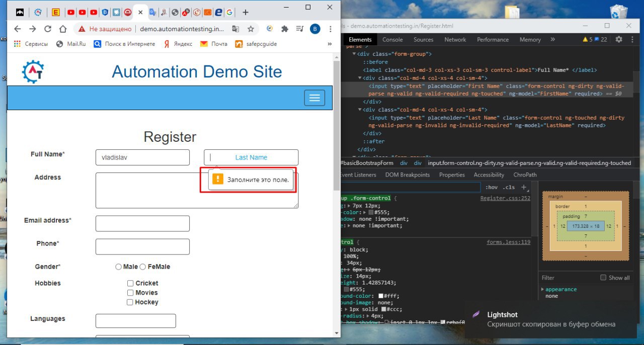The height and width of the screenshot is (345, 644).
Task: Open the Properties pane tab
Action: coord(452,175)
